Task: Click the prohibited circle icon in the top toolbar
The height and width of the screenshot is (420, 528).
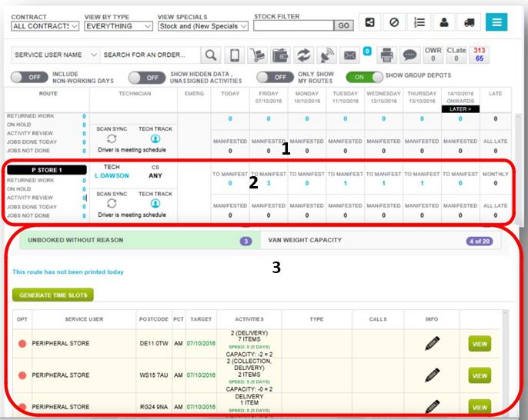Action: 394,22
